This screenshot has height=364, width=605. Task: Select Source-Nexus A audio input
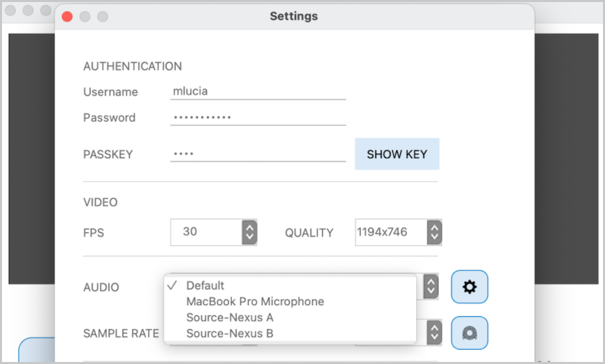(x=230, y=317)
